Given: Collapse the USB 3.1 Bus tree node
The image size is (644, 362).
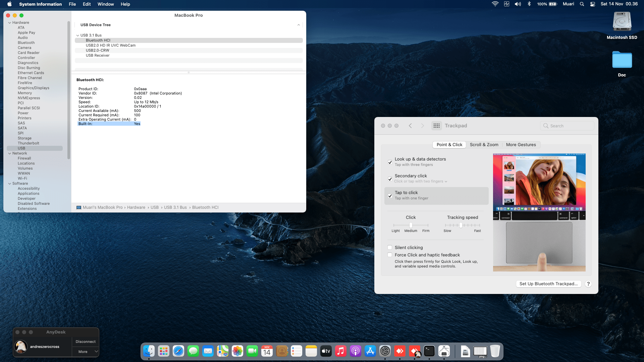Looking at the screenshot, I should [78, 36].
